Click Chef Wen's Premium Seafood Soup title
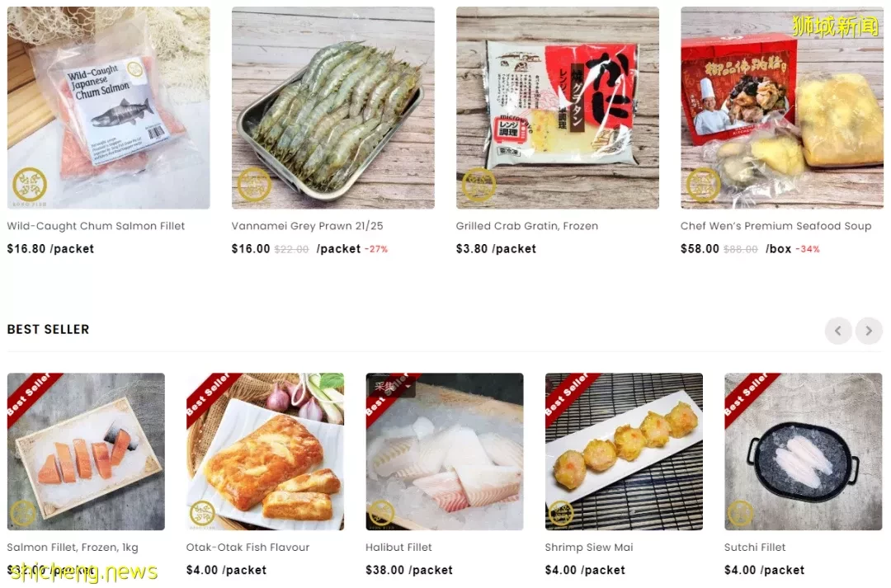 [775, 226]
